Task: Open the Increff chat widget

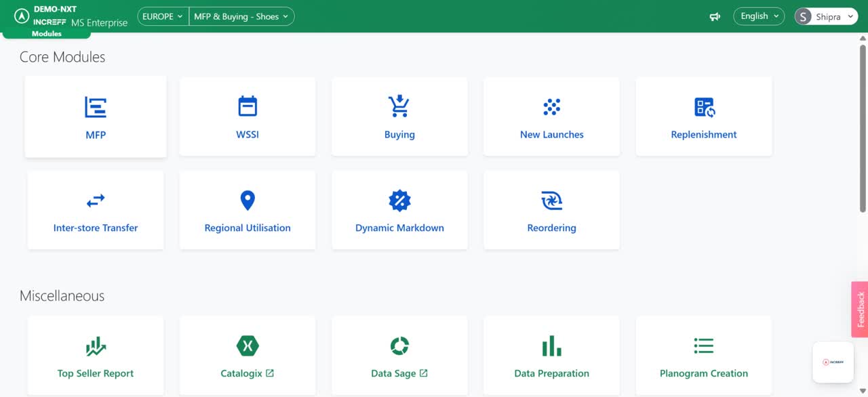Action: pos(833,362)
